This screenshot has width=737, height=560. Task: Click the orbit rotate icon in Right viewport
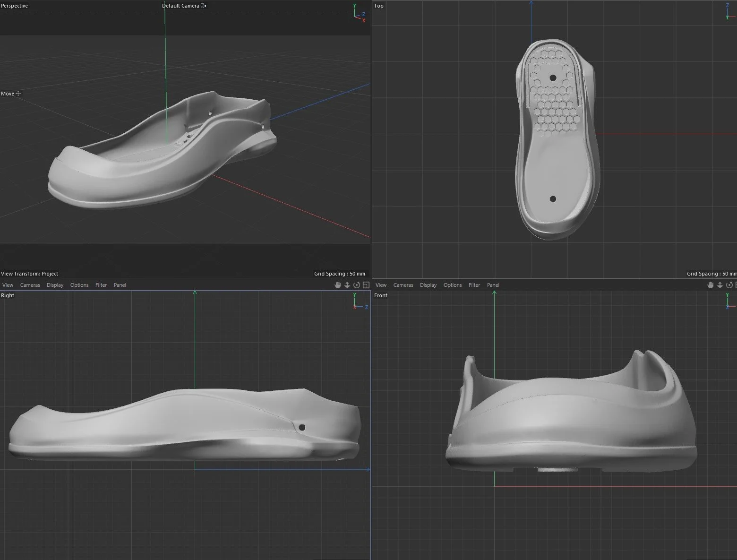click(x=357, y=285)
